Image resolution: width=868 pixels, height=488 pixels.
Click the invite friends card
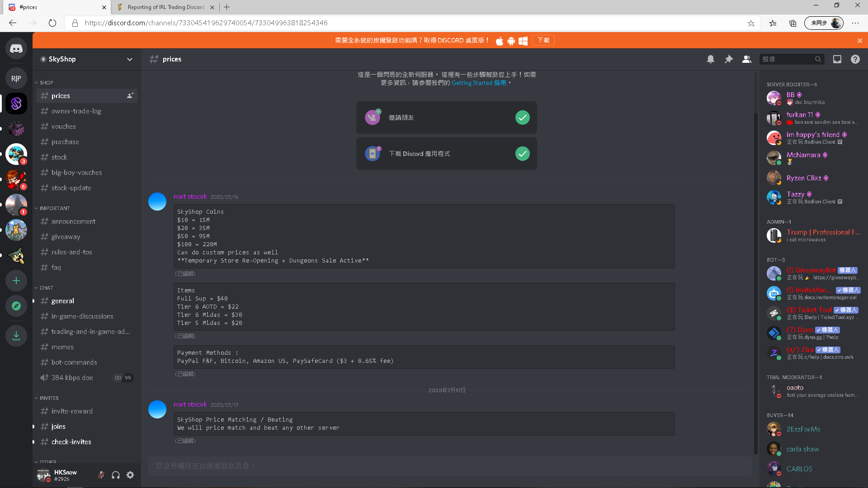447,117
